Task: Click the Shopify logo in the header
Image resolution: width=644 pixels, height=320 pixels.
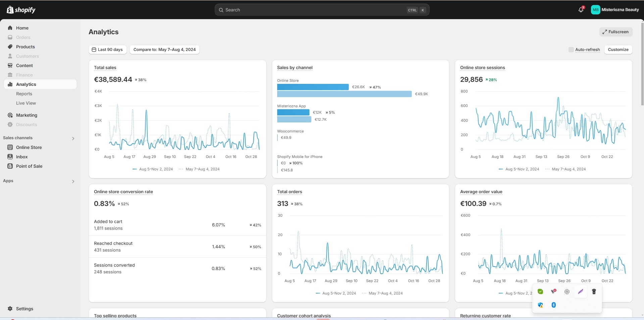Action: coord(21,10)
